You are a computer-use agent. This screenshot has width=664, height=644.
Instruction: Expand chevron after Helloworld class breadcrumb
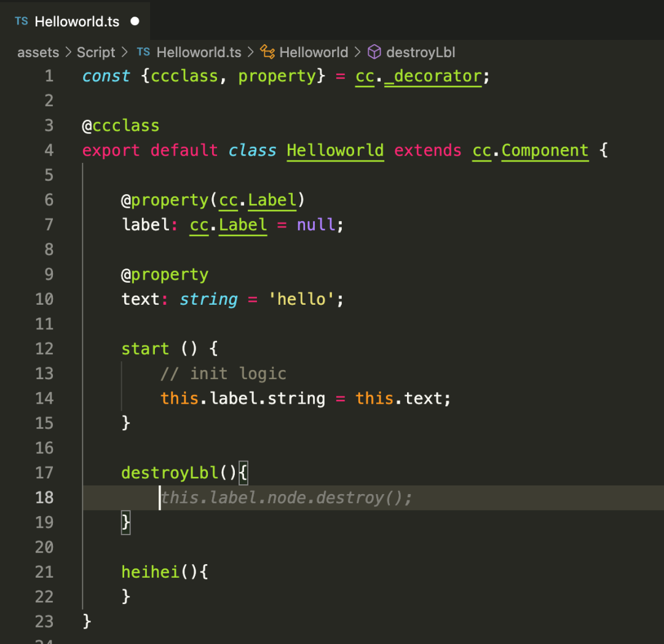point(357,52)
